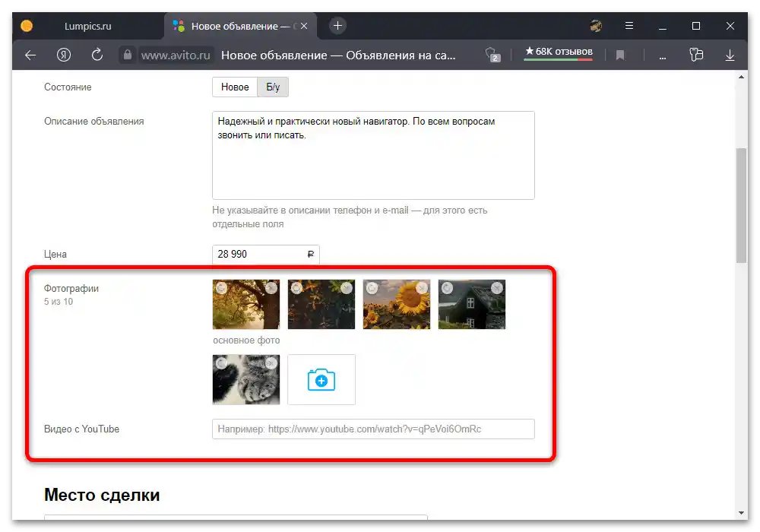
Task: Click the padlock site security icon
Action: 128,55
